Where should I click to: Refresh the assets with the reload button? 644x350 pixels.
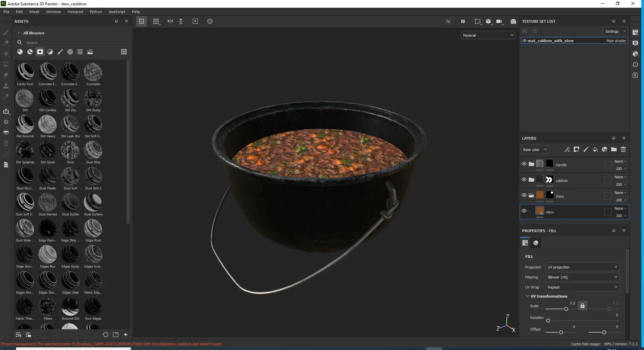point(106,335)
